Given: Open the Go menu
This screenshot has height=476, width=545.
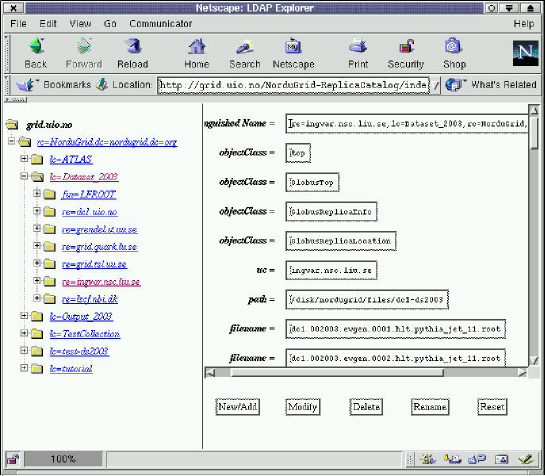Looking at the screenshot, I should (x=110, y=24).
